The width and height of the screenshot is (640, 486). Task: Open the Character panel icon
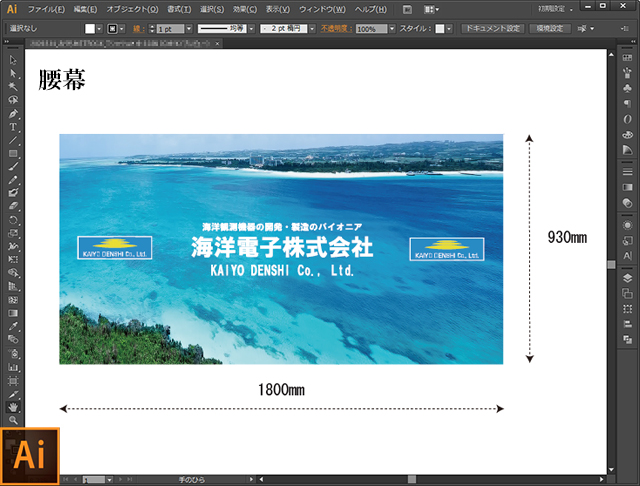(x=627, y=256)
